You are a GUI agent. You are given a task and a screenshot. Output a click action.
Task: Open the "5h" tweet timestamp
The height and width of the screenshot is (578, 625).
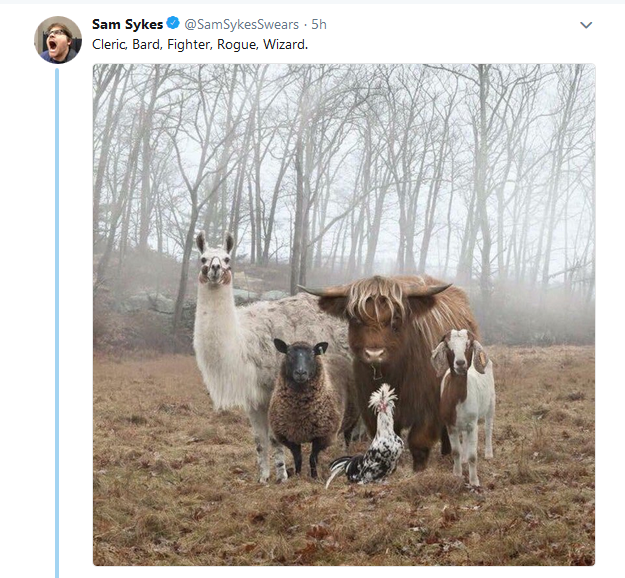click(x=319, y=24)
